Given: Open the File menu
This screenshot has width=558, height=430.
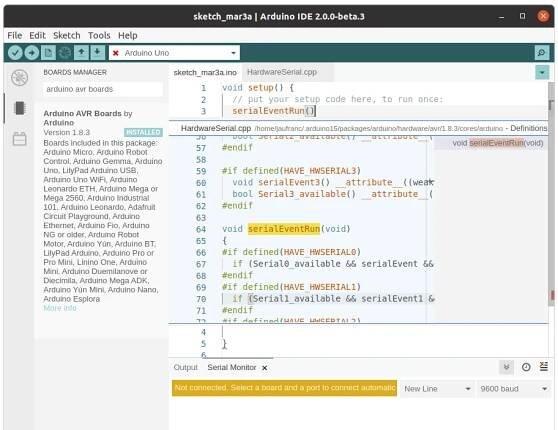Looking at the screenshot, I should coord(15,35).
